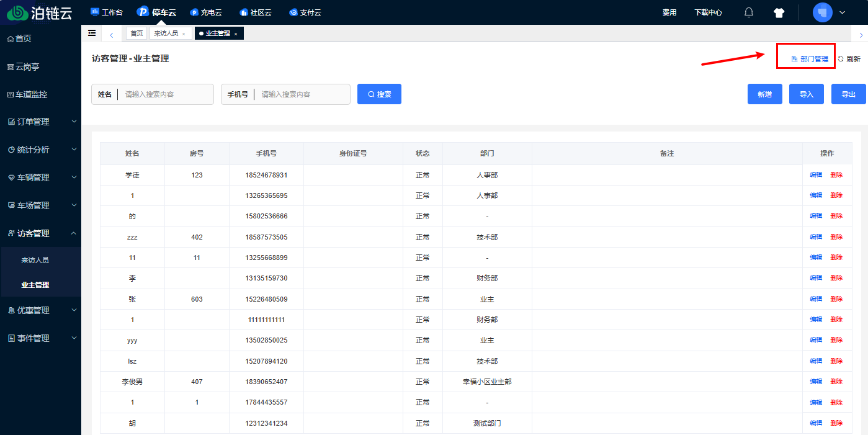This screenshot has height=435, width=868.
Task: Expand the 订单管理 sidebar menu
Action: [40, 122]
